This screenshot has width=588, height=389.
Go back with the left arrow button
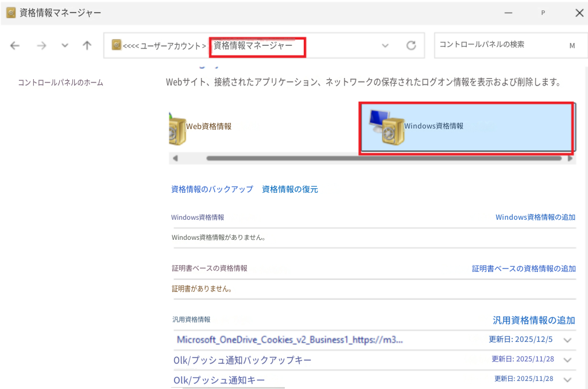14,46
